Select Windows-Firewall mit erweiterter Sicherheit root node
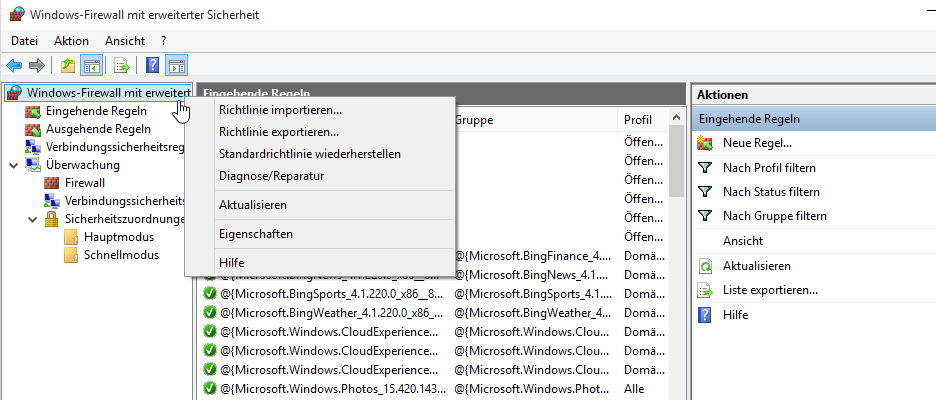This screenshot has width=936, height=400. [108, 93]
